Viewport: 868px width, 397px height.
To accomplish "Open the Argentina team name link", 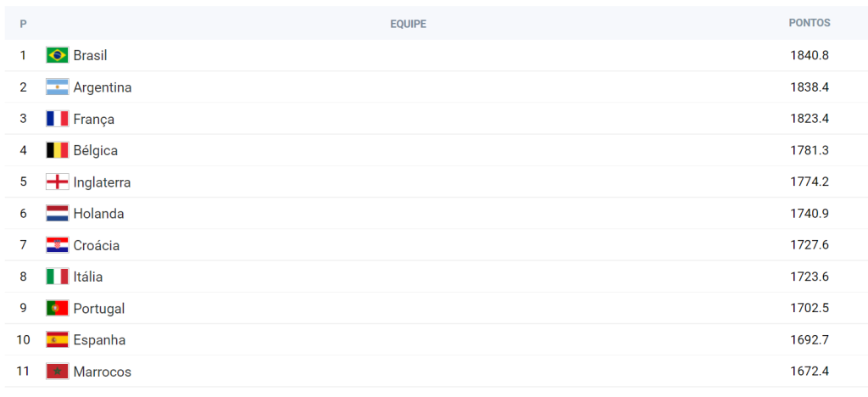I will [103, 87].
